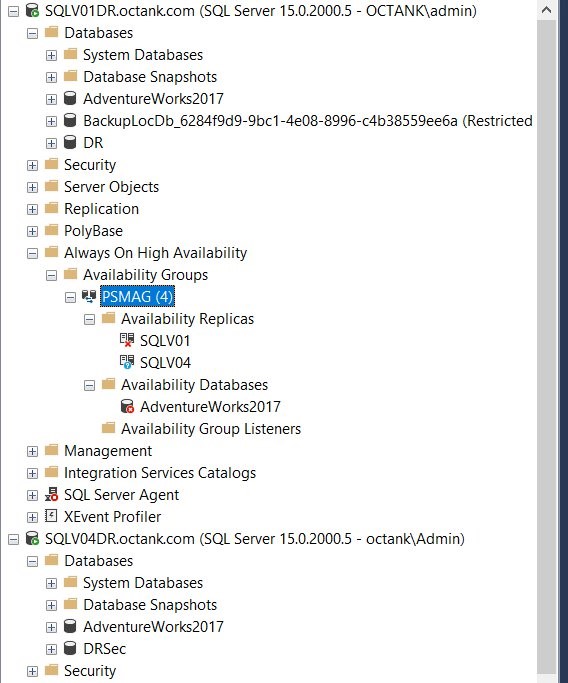
Task: Click the SQLV01DR server connection icon
Action: point(33,10)
